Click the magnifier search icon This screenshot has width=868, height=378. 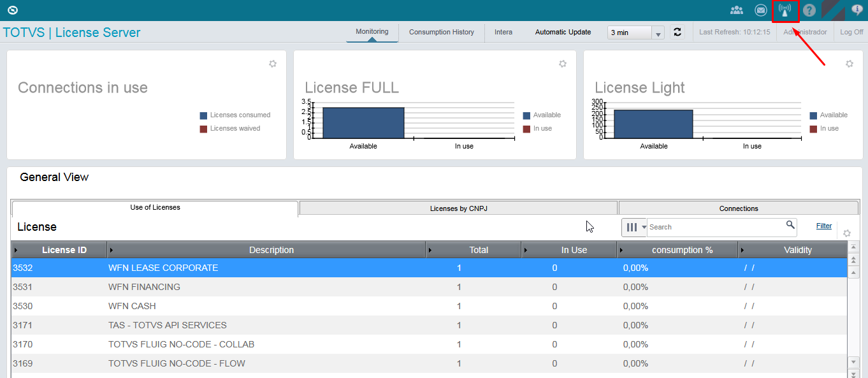click(x=790, y=225)
